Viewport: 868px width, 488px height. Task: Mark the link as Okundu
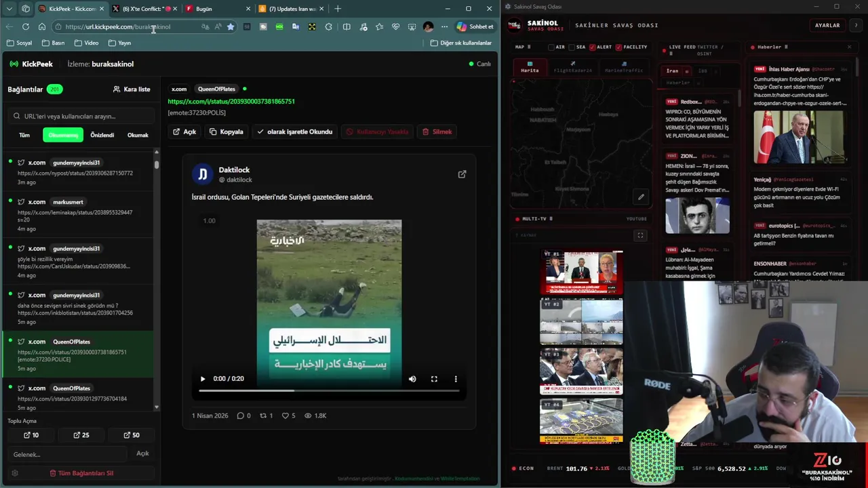coord(295,131)
